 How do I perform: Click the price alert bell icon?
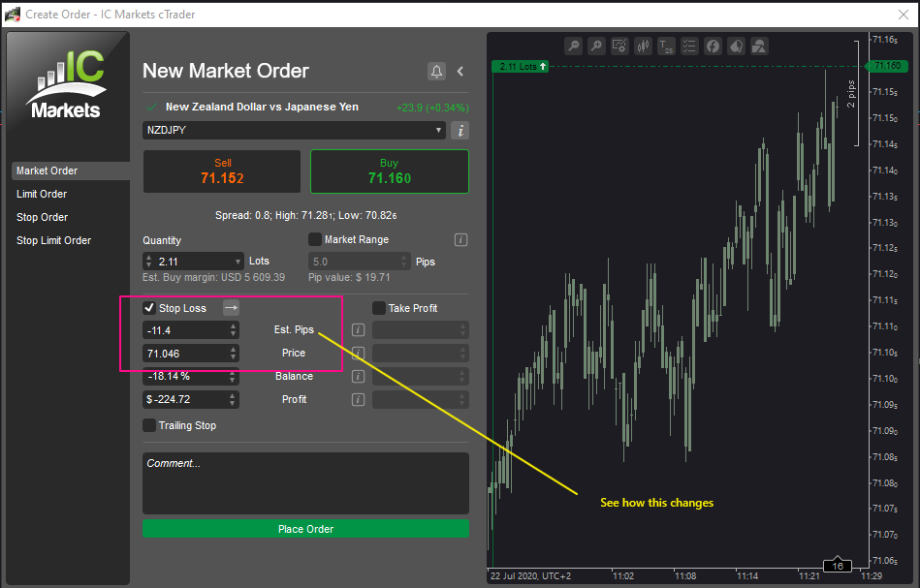pos(436,71)
